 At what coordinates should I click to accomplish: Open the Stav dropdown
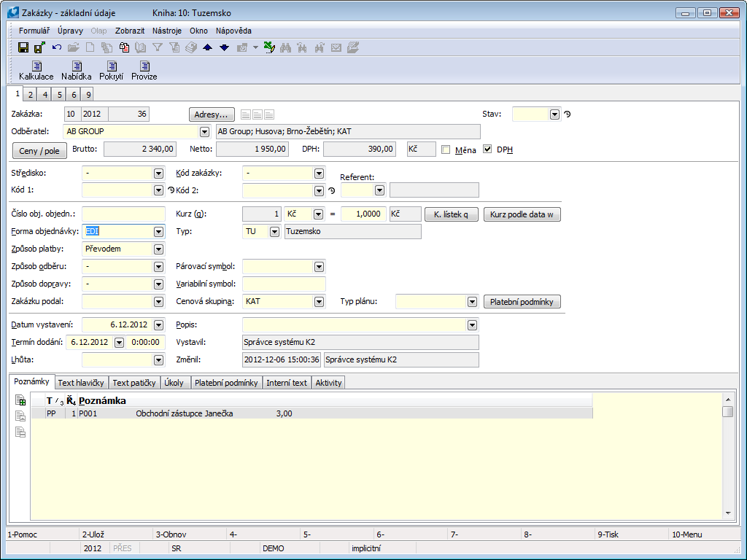554,114
